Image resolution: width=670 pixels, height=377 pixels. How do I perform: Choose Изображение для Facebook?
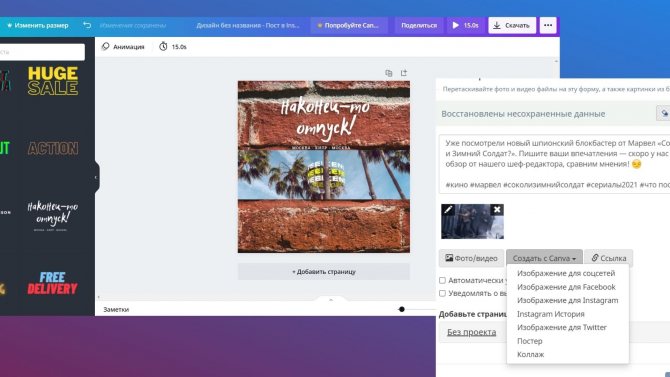[x=566, y=287]
